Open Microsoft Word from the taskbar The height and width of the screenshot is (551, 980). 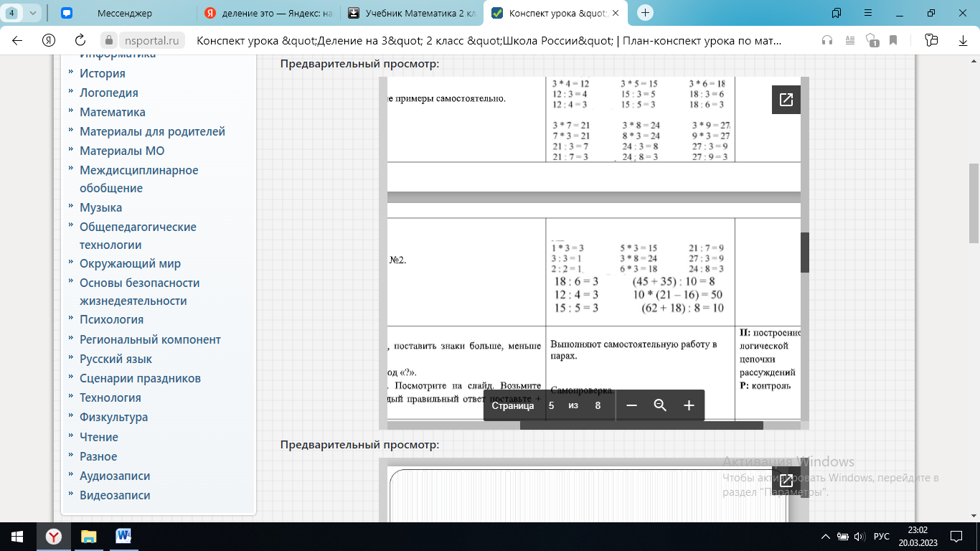123,536
